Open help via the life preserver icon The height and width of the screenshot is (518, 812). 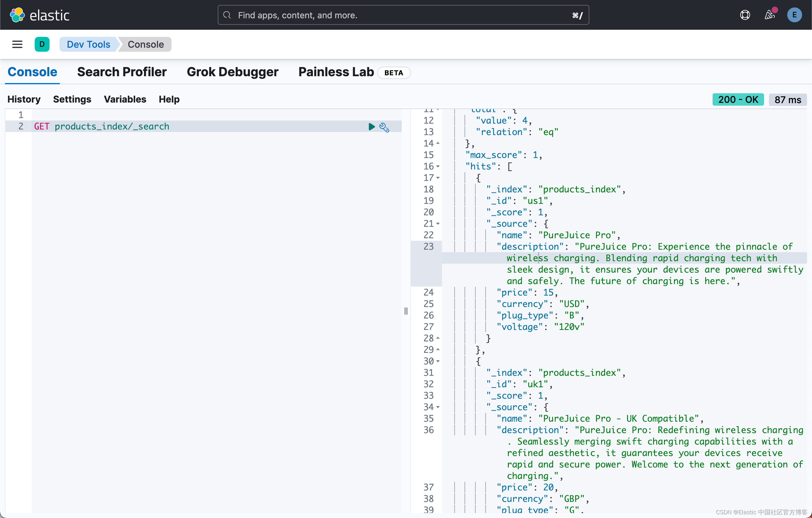click(x=745, y=15)
